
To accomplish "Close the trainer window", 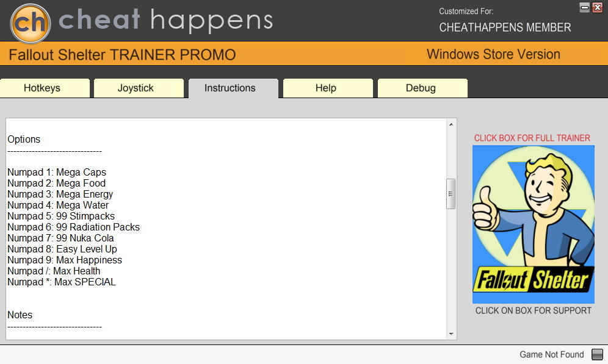I will click(598, 7).
